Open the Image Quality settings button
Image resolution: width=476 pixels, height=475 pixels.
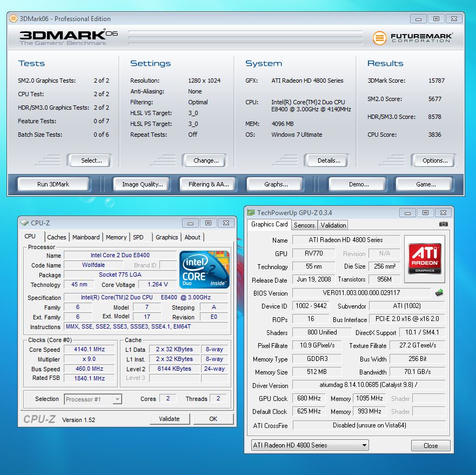pos(142,184)
